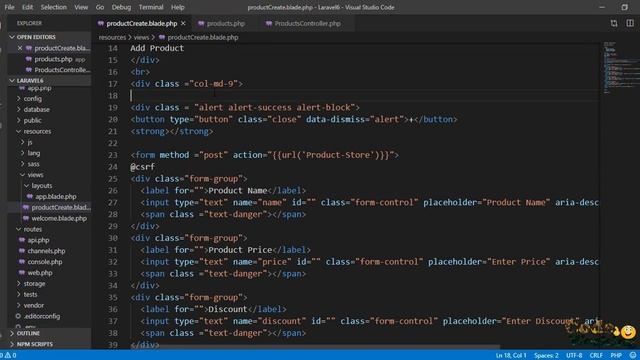This screenshot has width=640, height=360.
Task: Open the File menu
Action: 9,7
